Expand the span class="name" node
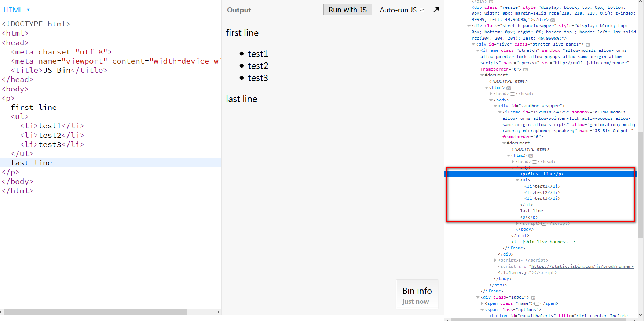The width and height of the screenshot is (644, 321). click(482, 303)
